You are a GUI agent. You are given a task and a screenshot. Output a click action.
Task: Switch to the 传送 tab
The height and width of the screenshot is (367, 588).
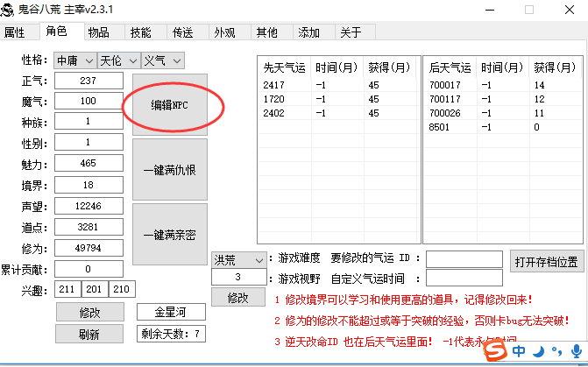point(188,32)
